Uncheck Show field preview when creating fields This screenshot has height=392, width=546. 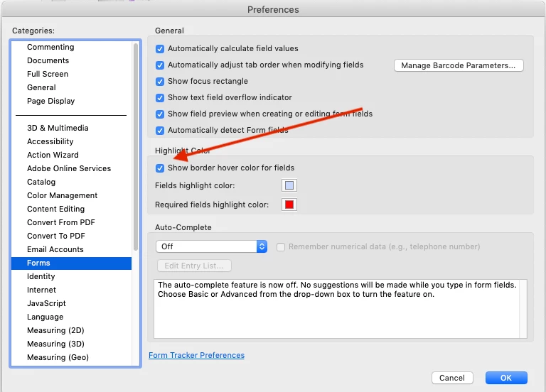tap(160, 114)
